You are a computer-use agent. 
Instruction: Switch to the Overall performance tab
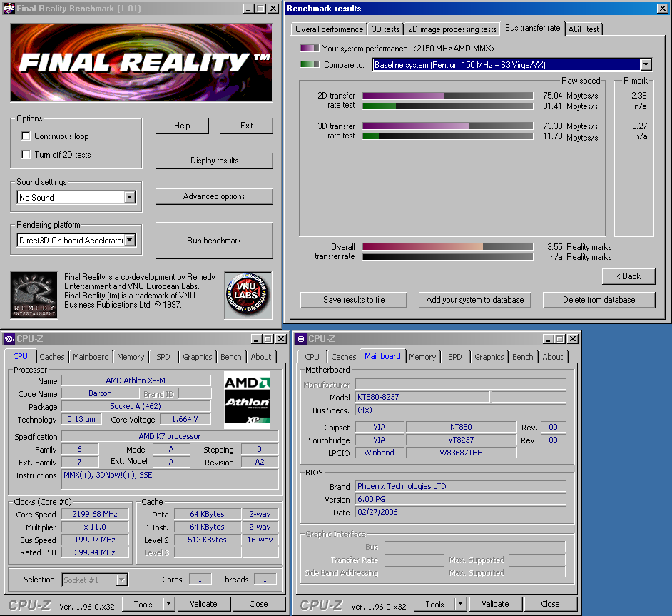point(329,29)
